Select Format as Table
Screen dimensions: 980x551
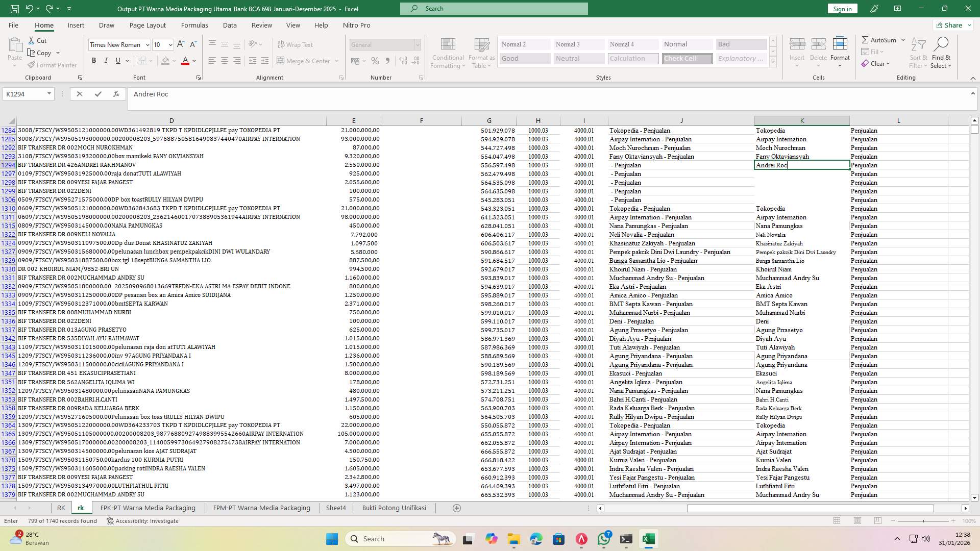click(x=480, y=53)
